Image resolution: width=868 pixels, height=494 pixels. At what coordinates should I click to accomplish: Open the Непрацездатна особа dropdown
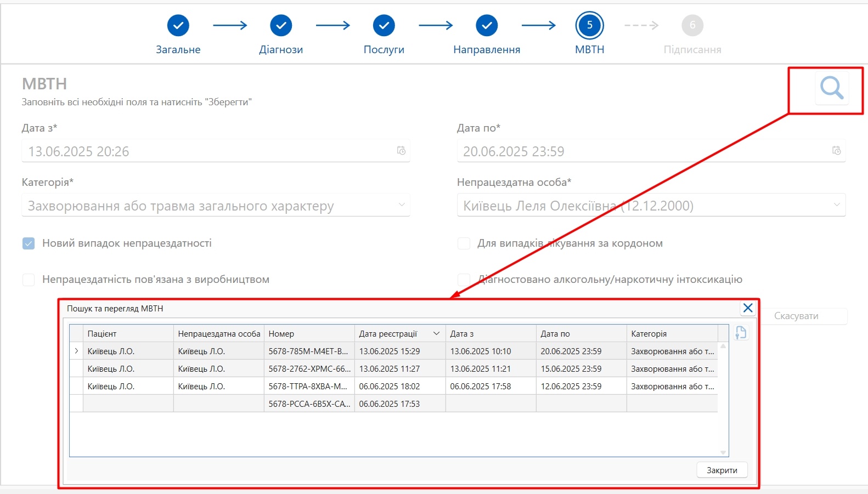(651, 206)
